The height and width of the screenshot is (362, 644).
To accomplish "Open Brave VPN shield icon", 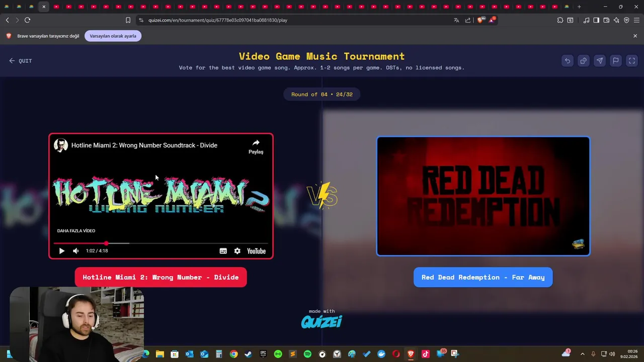I will 626,20.
